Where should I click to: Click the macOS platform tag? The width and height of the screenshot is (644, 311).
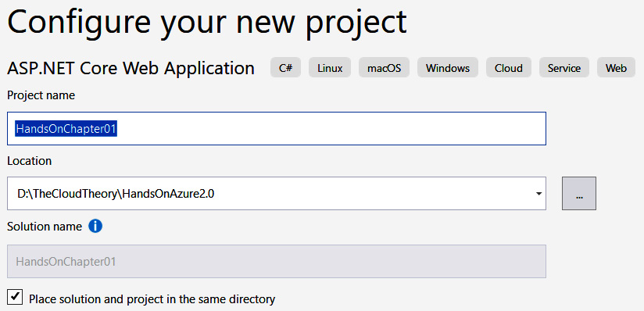click(x=384, y=67)
